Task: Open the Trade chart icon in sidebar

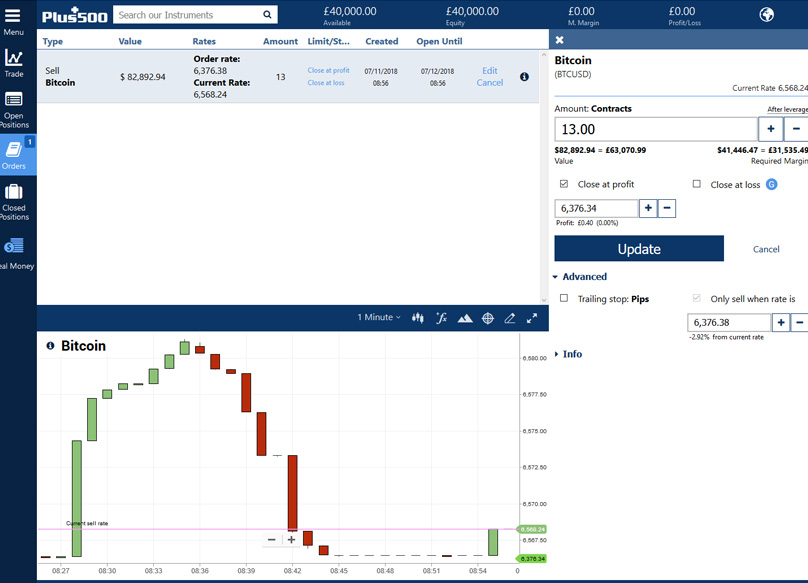Action: (13, 58)
